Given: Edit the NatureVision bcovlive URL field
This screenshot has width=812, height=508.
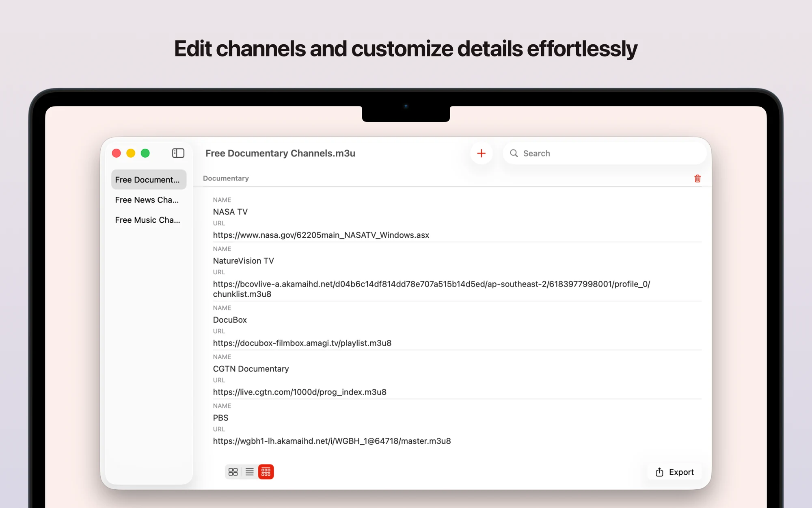Looking at the screenshot, I should 432,289.
